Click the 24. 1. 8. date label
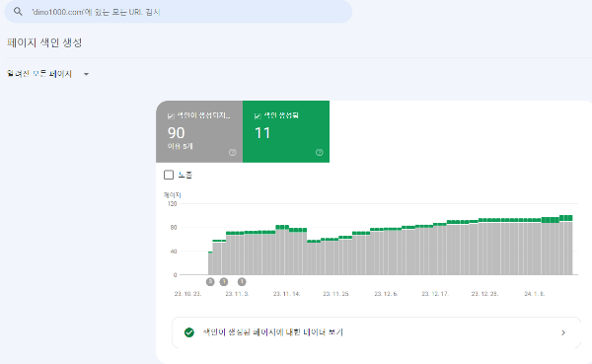Screen dimensions: 592x364 click(x=534, y=294)
